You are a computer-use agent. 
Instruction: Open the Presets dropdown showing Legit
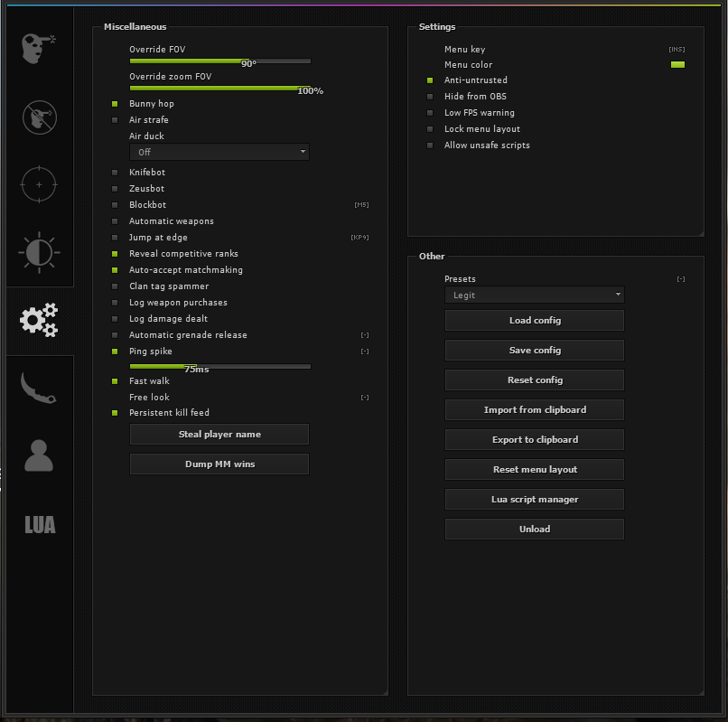coord(534,295)
